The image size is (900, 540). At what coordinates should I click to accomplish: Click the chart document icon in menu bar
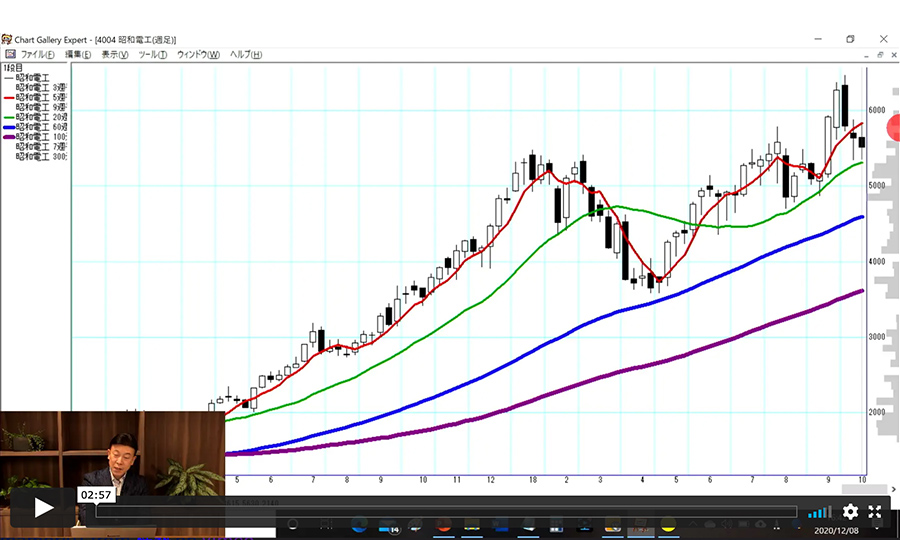click(9, 54)
